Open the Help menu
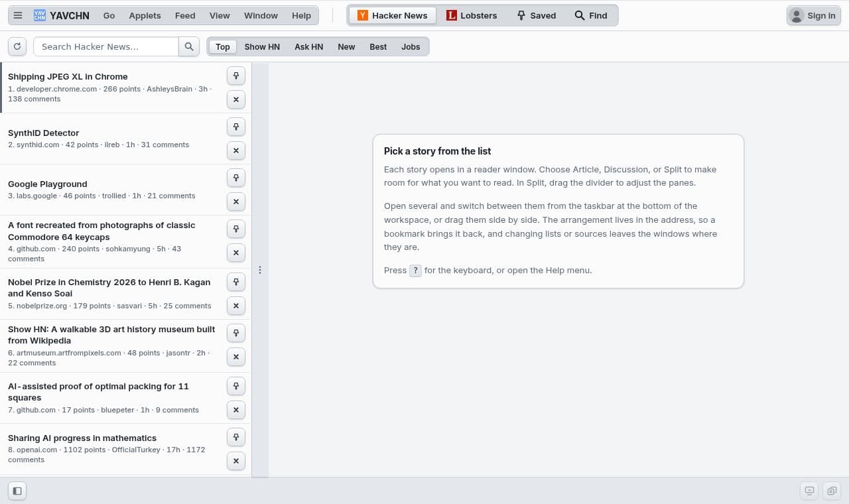Image resolution: width=849 pixels, height=504 pixels. click(301, 15)
